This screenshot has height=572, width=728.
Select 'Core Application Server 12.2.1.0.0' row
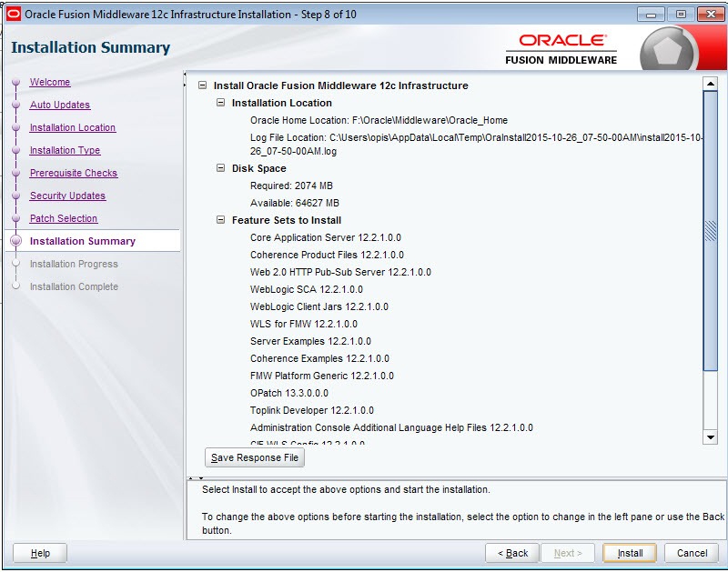(x=326, y=237)
